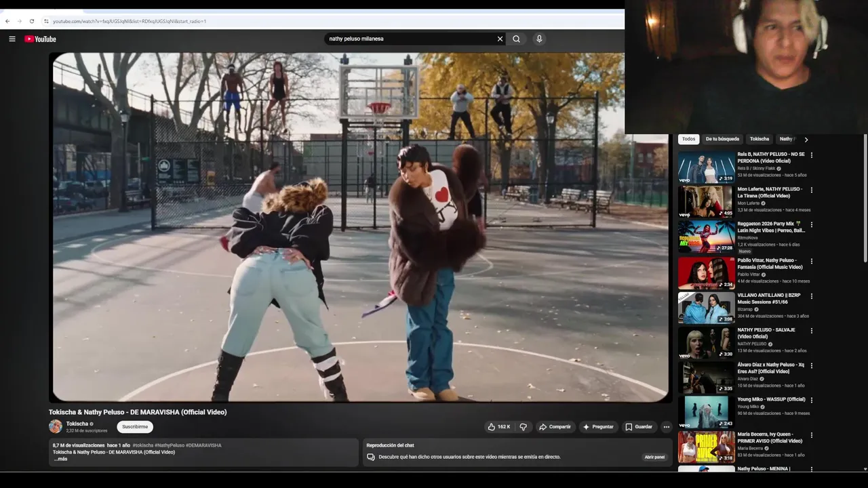Open chat replay with Abrir panel
Viewport: 868px width, 488px height.
pos(654,457)
